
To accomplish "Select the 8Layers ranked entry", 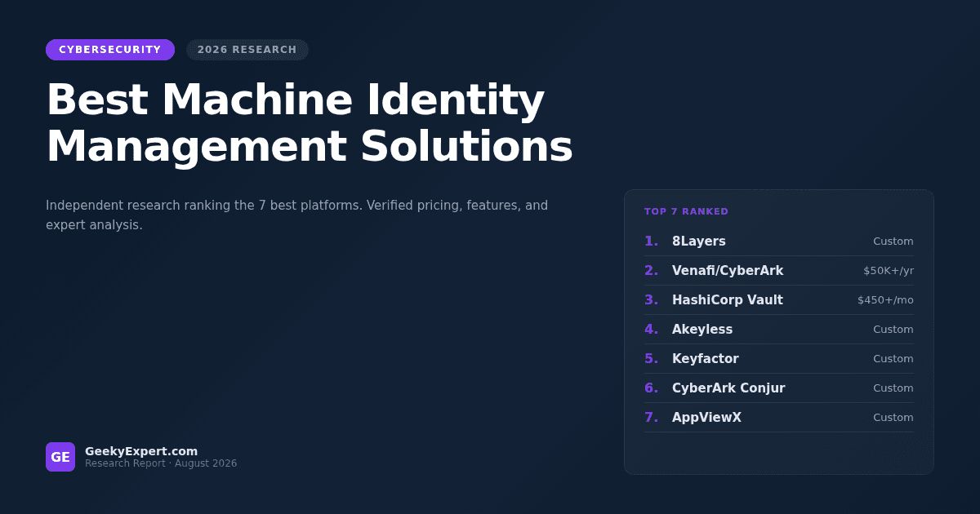I will coord(779,241).
